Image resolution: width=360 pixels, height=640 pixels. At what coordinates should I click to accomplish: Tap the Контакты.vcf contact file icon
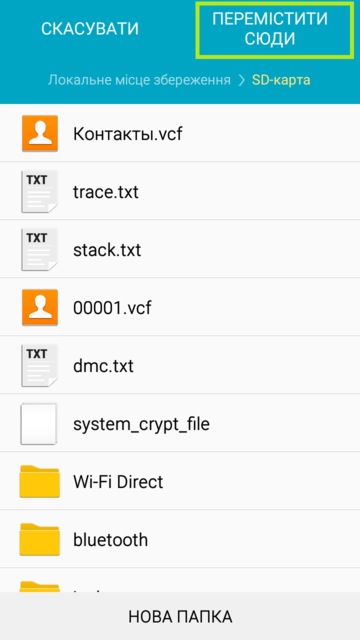pyautogui.click(x=40, y=133)
